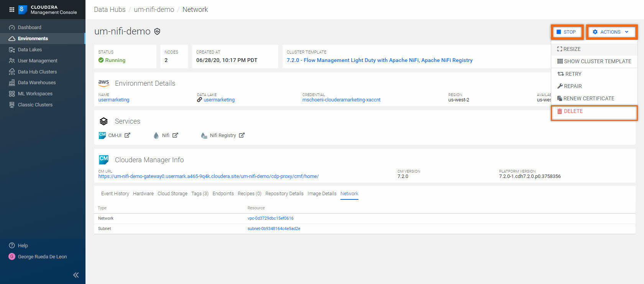Choose REPAIR from the Actions menu
Image resolution: width=644 pixels, height=284 pixels.
pyautogui.click(x=594, y=86)
